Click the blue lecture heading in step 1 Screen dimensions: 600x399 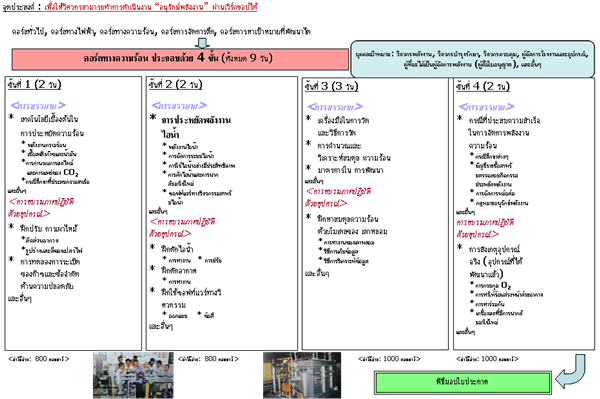click(38, 105)
